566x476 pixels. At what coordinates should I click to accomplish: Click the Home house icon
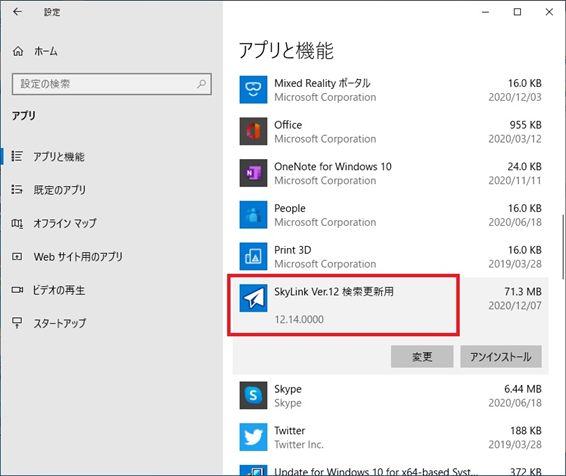18,51
